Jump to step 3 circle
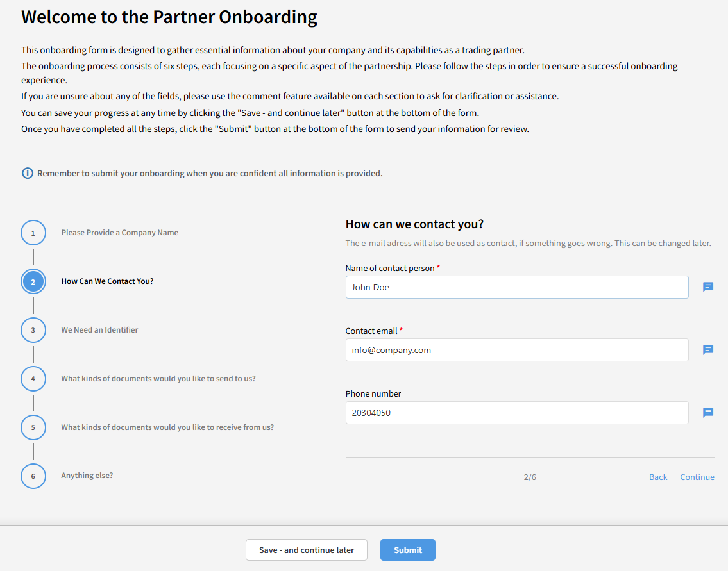The height and width of the screenshot is (571, 728). 33,330
